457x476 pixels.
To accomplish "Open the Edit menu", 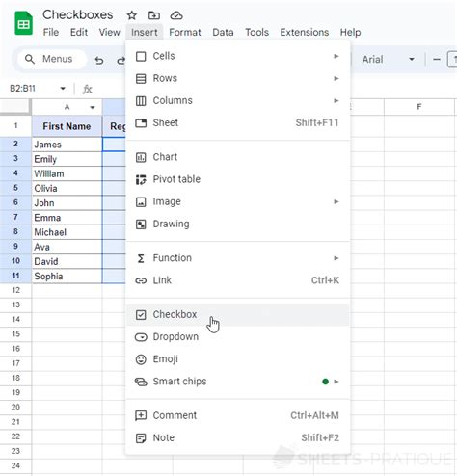I will [x=79, y=32].
